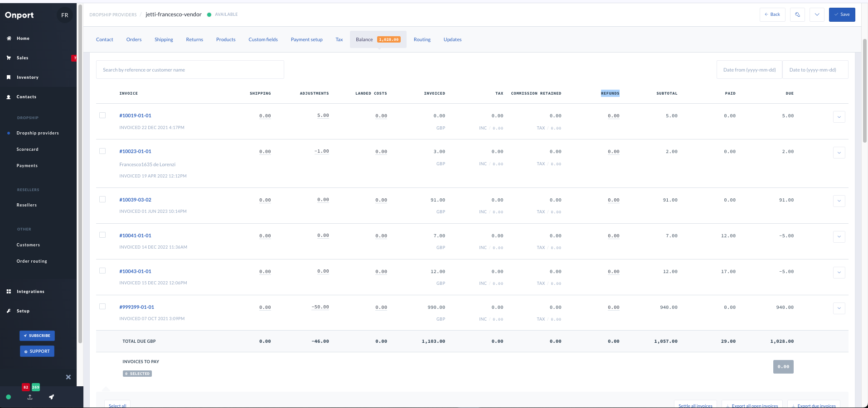Switch to the Products tab
The height and width of the screenshot is (408, 868).
(226, 39)
